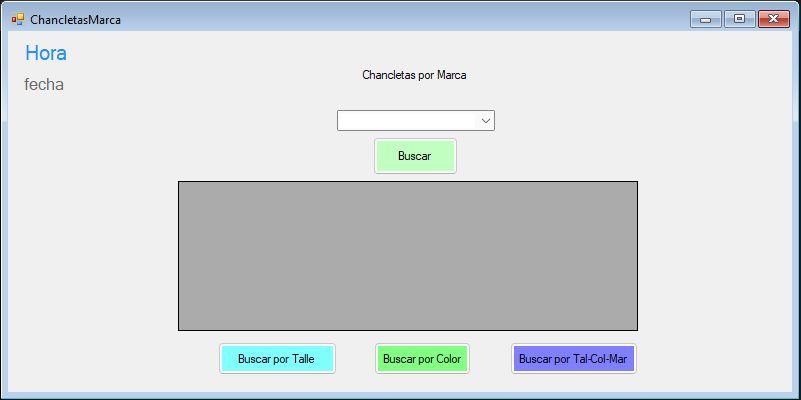Click the fecha label
The width and height of the screenshot is (801, 400).
(x=44, y=85)
